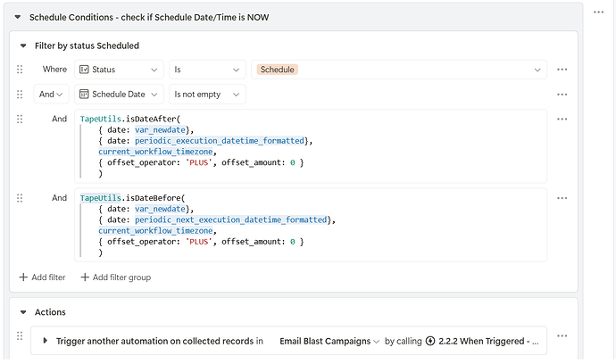Open the 'Is' operator dropdown
616x364 pixels.
click(207, 70)
